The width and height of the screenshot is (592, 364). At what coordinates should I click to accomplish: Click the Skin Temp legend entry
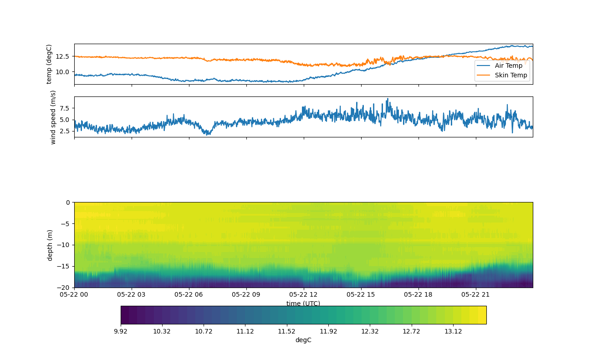pyautogui.click(x=511, y=75)
